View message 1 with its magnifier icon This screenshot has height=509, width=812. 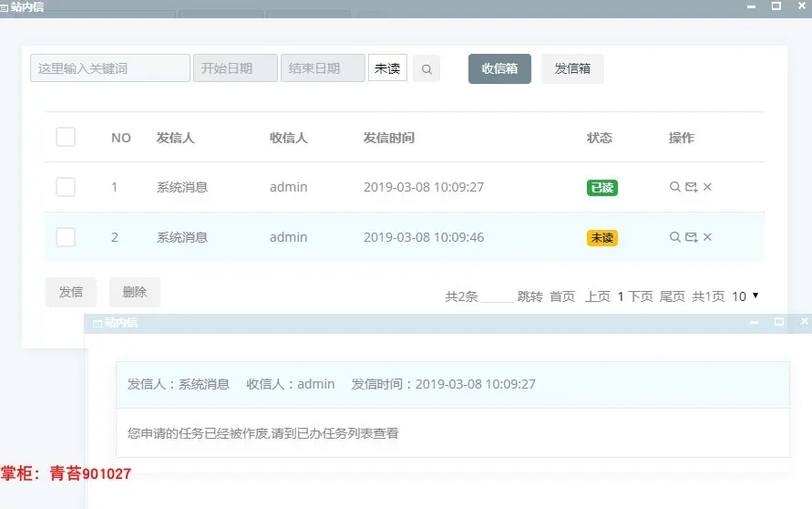[674, 187]
